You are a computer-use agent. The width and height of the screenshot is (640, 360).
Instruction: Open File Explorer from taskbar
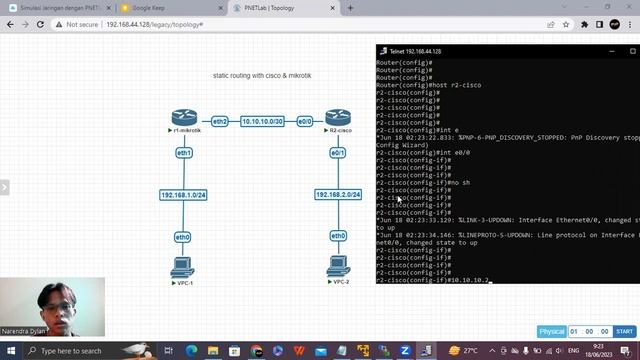(213, 351)
